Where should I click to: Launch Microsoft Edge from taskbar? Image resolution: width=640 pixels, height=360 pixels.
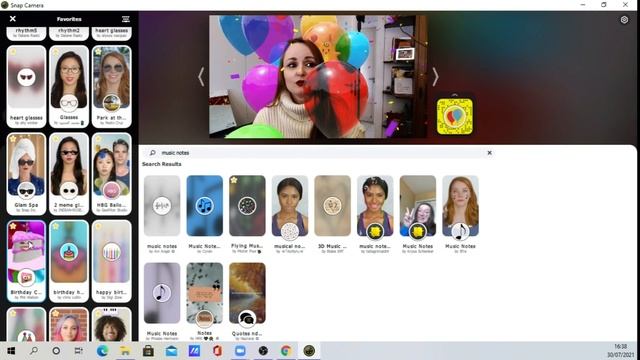(x=102, y=351)
